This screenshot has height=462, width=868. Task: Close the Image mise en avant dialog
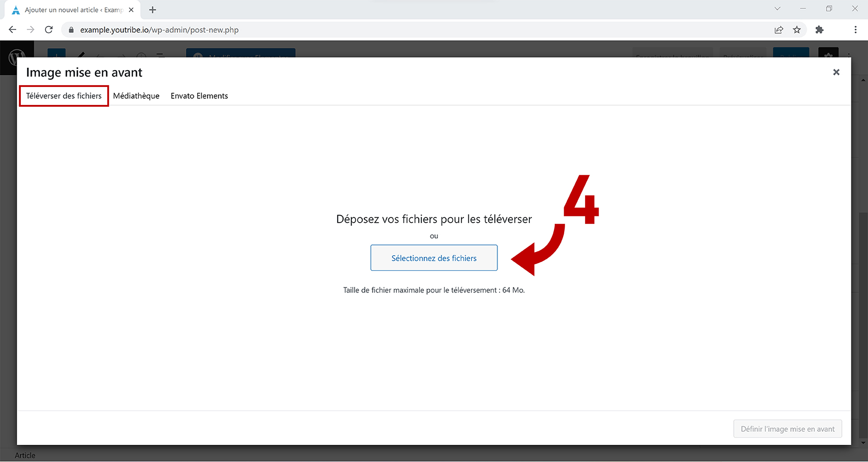click(x=836, y=72)
